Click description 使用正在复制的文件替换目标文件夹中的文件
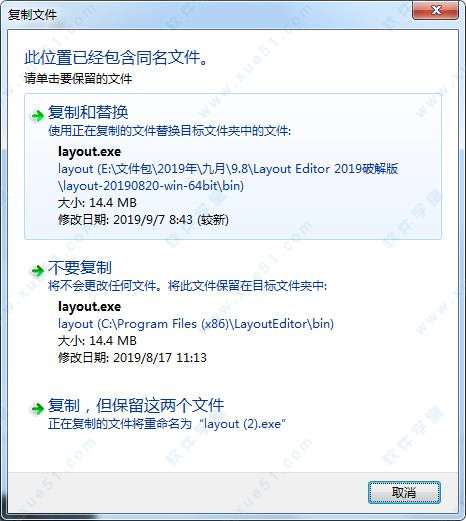The image size is (466, 521). click(x=169, y=131)
